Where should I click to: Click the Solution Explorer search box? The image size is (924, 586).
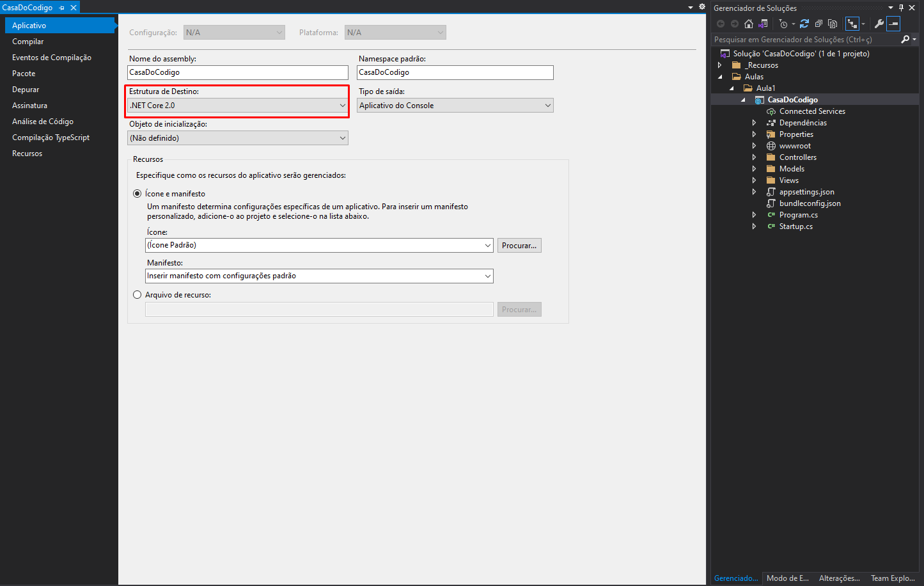[x=806, y=40]
